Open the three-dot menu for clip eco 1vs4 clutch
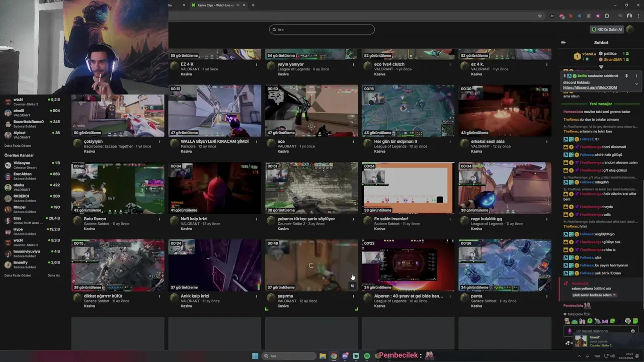Screen dimensions: 644x362 click(450, 64)
